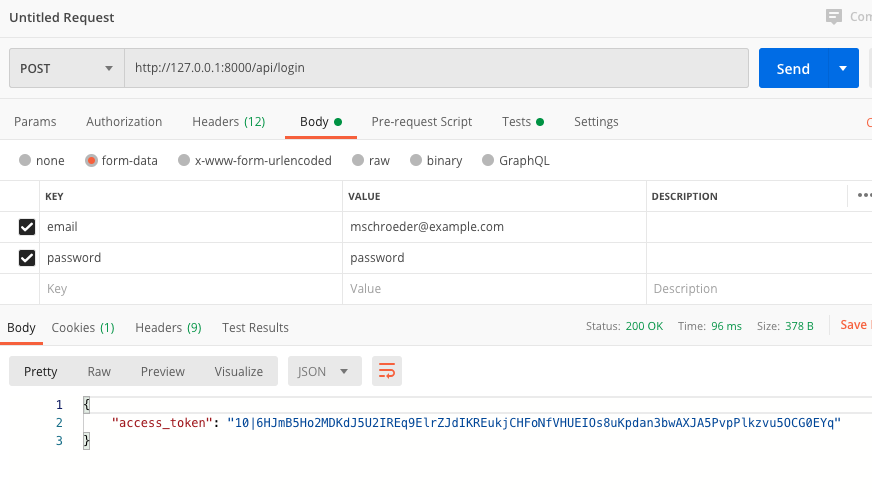This screenshot has height=497, width=872.
Task: Click the empty Description input field
Action: click(759, 289)
